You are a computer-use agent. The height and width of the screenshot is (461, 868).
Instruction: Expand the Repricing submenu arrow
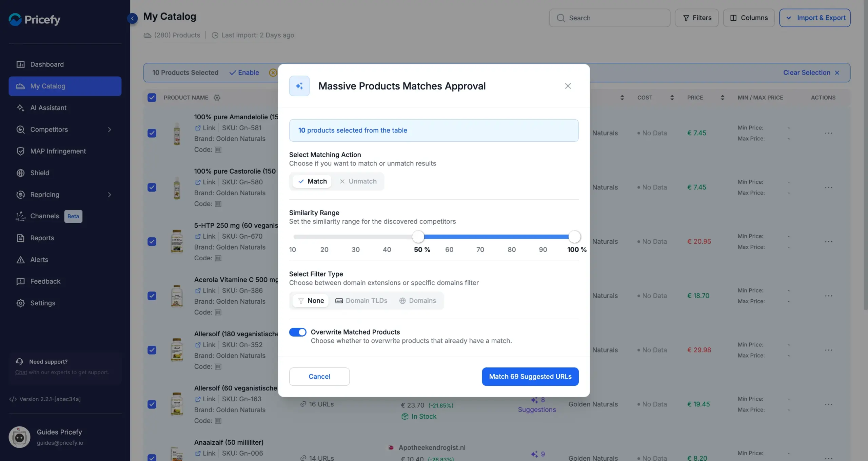click(110, 195)
